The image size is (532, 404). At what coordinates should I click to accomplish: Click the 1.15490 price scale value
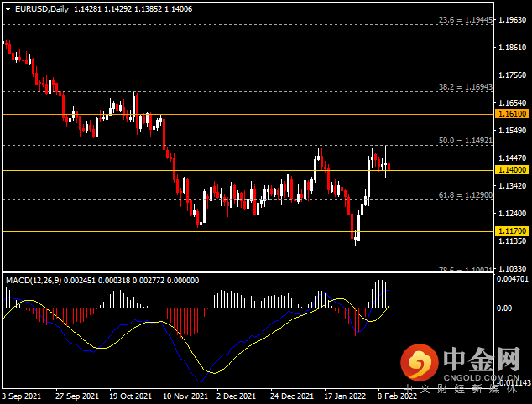coord(513,131)
